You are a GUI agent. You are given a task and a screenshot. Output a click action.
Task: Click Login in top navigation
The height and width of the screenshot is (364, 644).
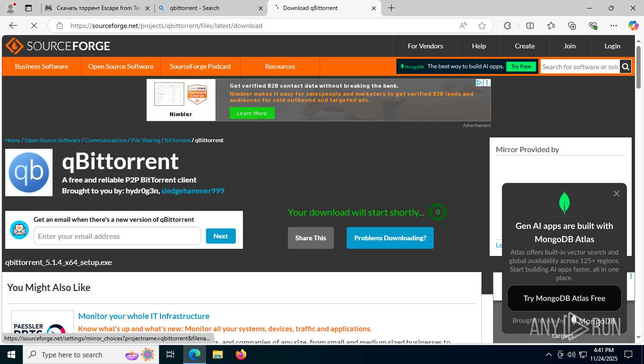click(612, 46)
